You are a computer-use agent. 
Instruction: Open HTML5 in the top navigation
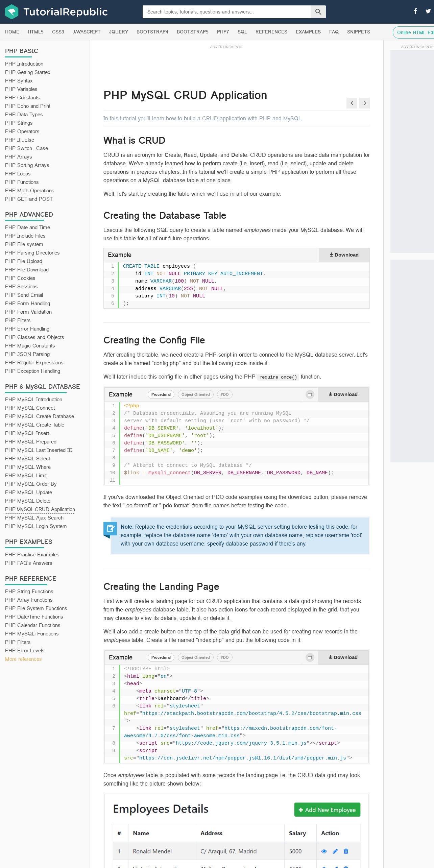click(35, 32)
